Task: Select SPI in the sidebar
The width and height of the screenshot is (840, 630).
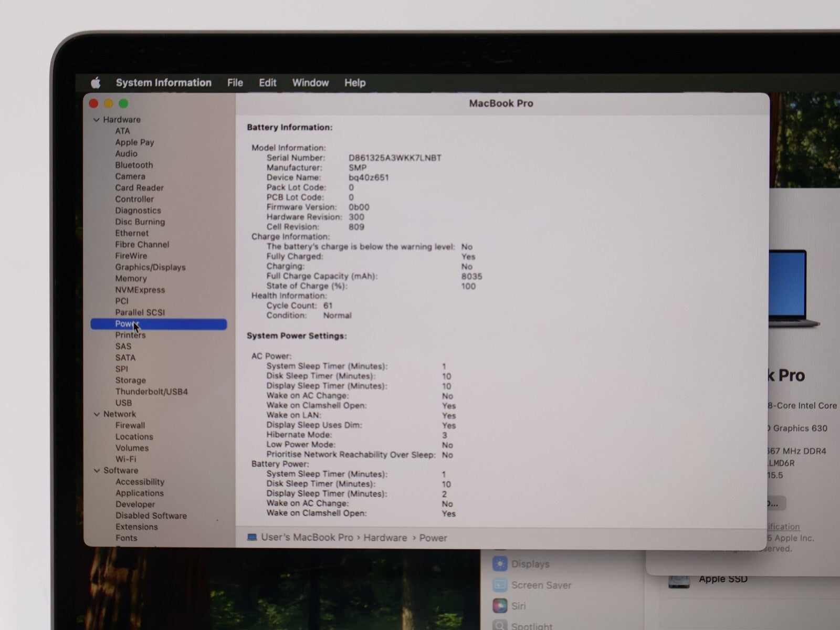Action: click(121, 369)
